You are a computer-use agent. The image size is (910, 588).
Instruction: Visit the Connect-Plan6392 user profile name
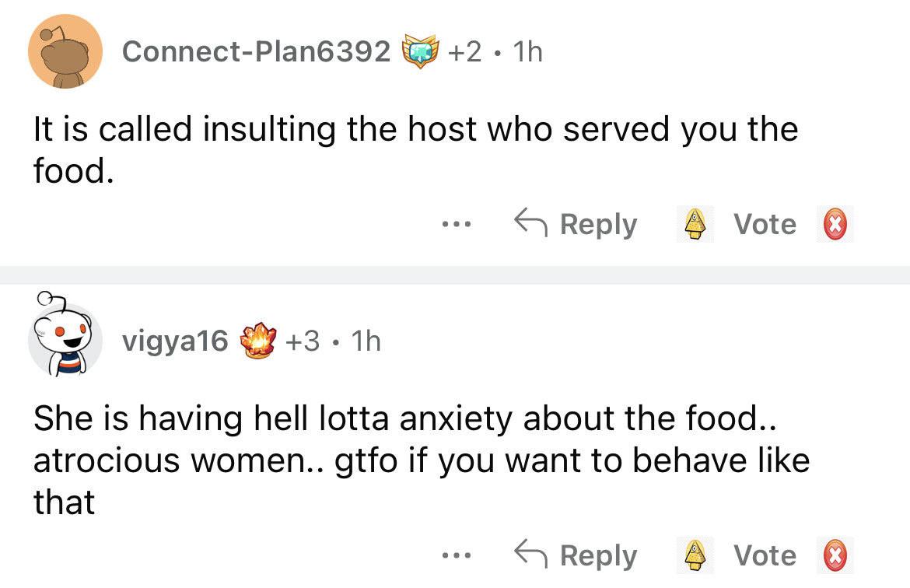coord(256,51)
